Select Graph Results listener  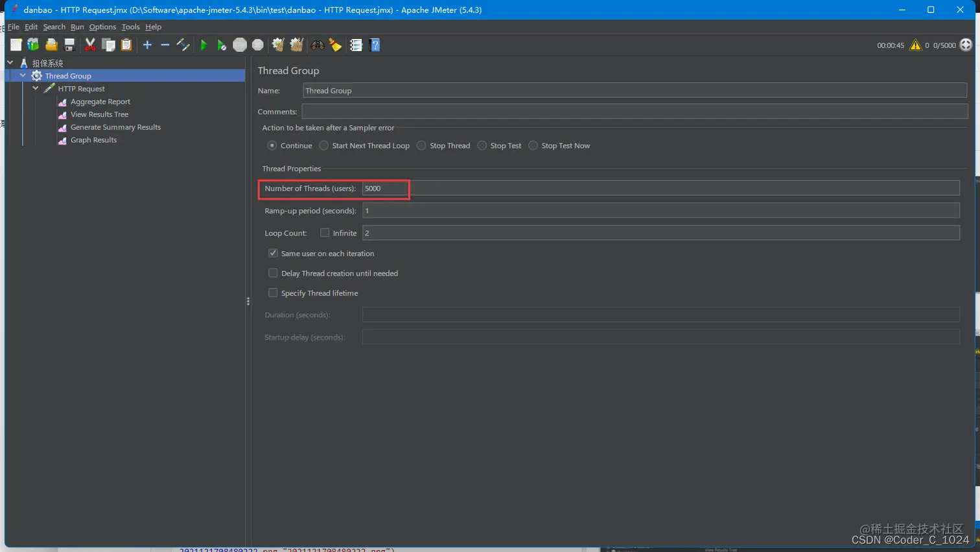click(x=93, y=140)
